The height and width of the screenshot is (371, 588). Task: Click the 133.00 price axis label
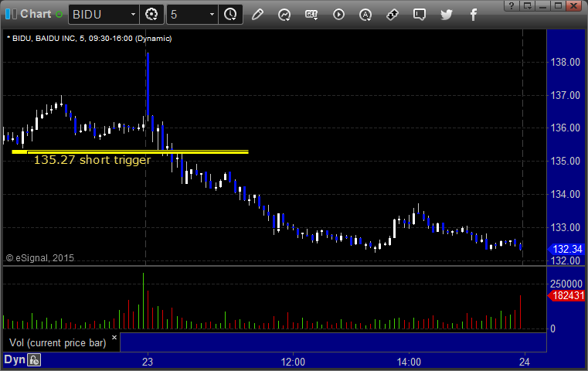click(565, 228)
